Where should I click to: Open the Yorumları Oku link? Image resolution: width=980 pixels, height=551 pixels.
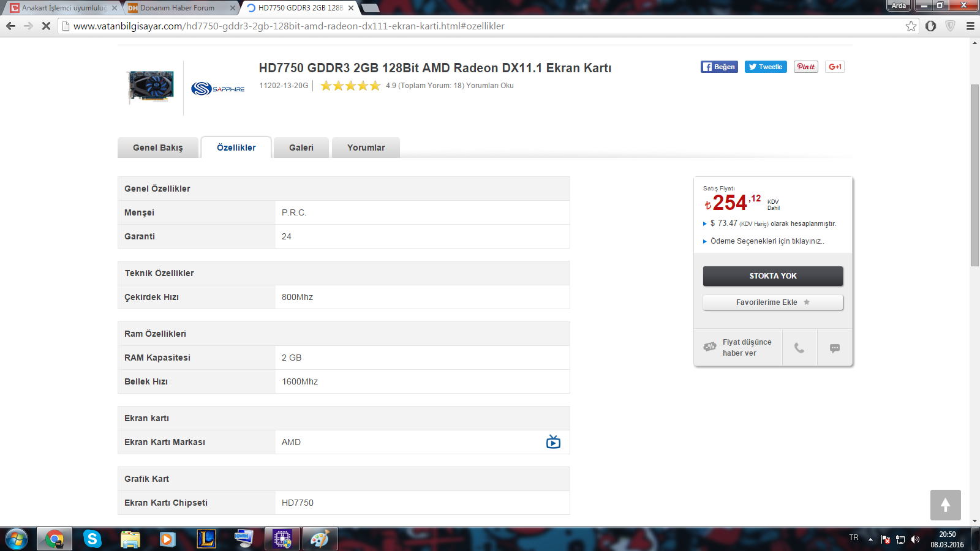tap(490, 86)
